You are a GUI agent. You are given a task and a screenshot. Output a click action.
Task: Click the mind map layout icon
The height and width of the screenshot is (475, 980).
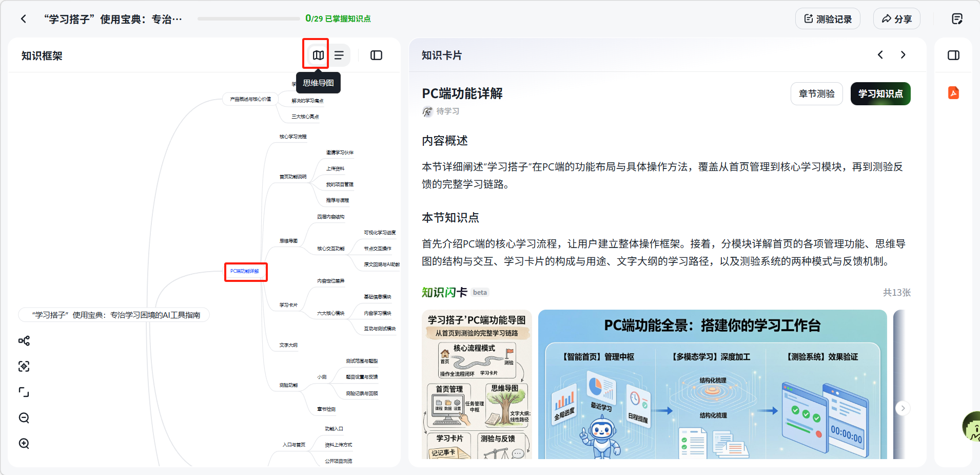pos(24,341)
